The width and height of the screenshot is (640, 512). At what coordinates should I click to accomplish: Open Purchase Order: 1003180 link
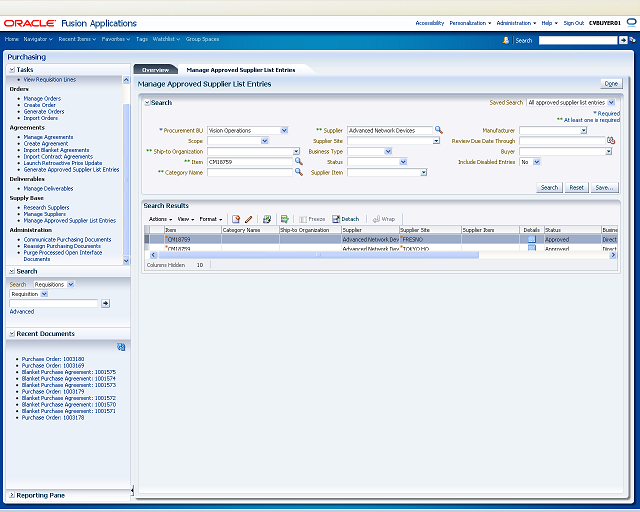(x=53, y=359)
